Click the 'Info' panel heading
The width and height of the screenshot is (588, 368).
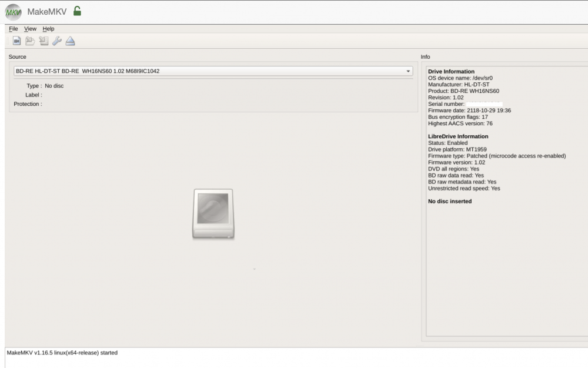pos(425,57)
